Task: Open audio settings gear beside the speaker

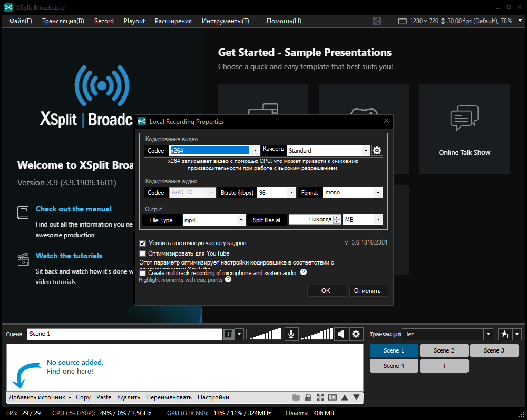Action: click(356, 334)
